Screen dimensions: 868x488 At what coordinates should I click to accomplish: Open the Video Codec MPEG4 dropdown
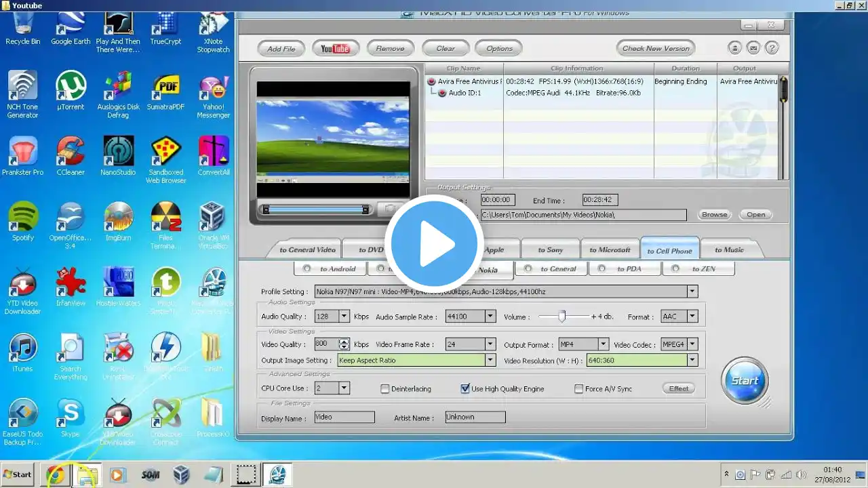pos(692,344)
